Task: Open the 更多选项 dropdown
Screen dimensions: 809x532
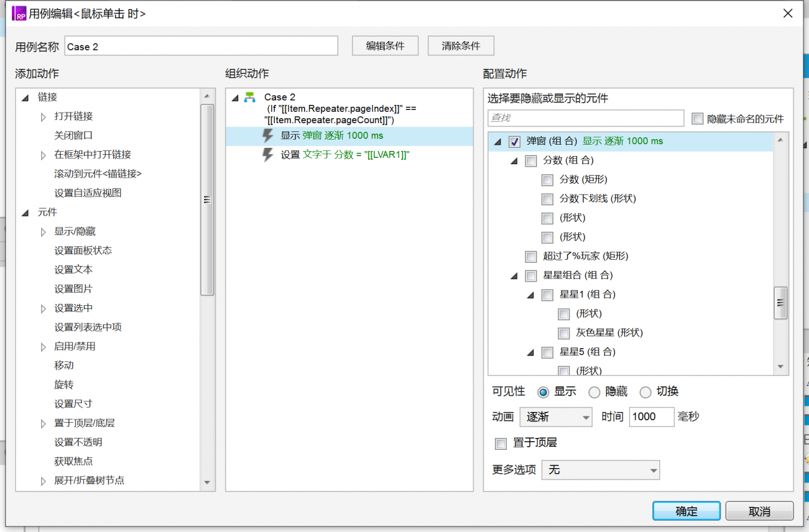Action: pos(600,470)
